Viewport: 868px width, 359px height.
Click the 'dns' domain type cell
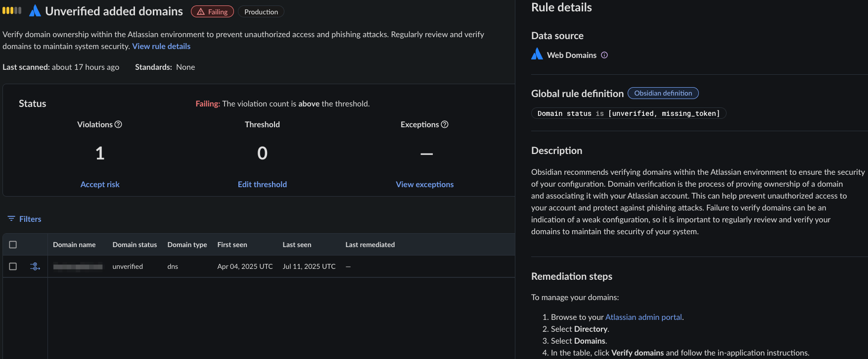point(173,266)
